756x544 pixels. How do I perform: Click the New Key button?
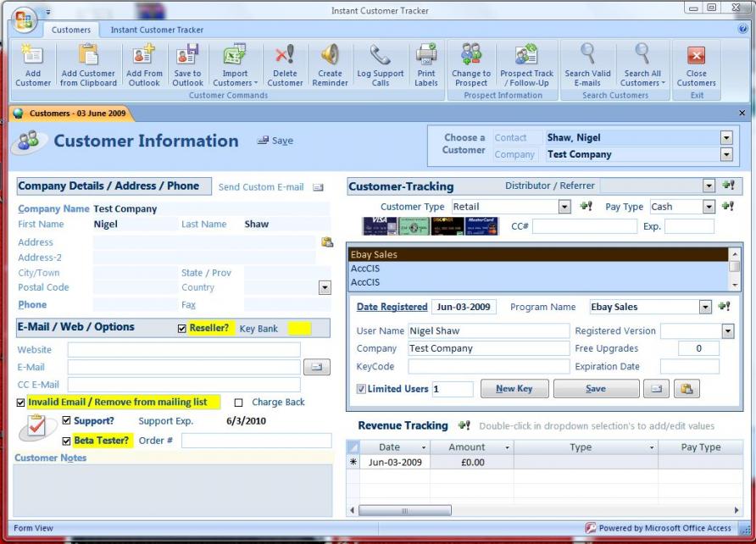pyautogui.click(x=514, y=388)
